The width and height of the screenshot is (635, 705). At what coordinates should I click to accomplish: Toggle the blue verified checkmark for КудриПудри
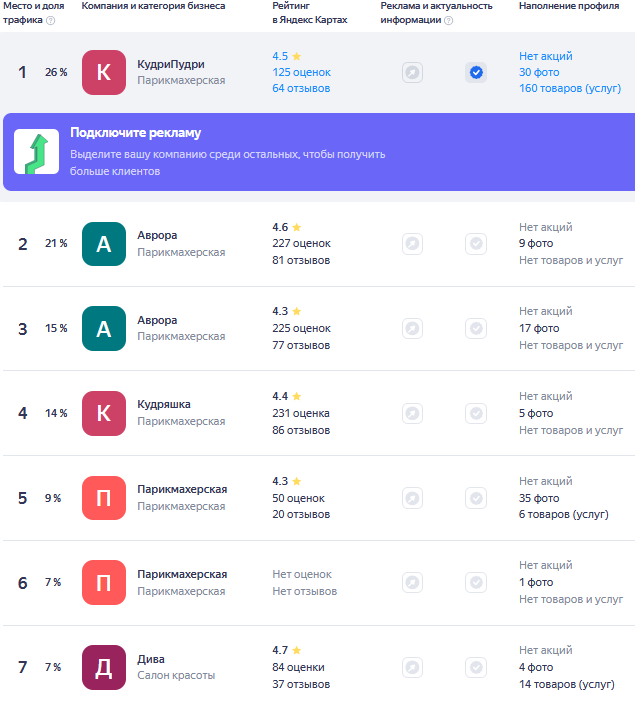476,72
